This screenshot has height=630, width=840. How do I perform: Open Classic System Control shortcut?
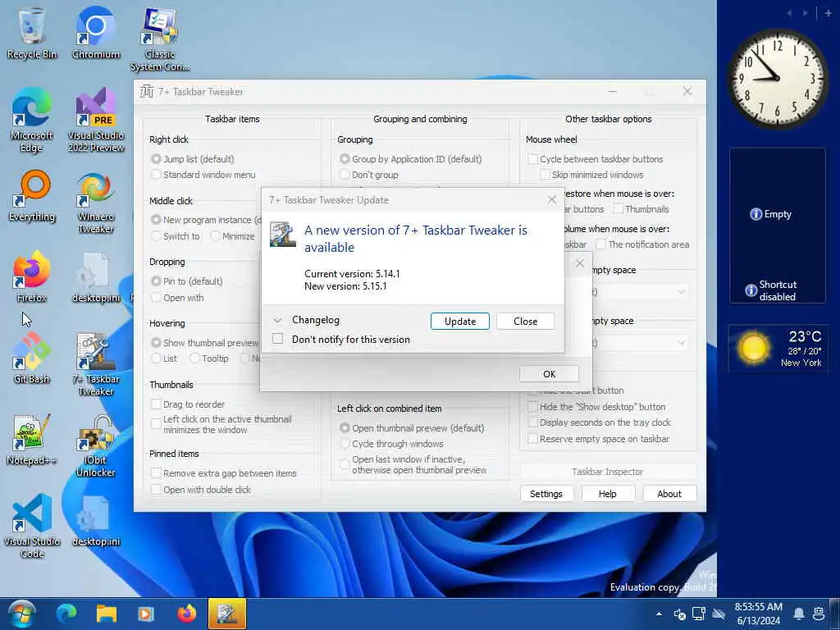tap(160, 39)
